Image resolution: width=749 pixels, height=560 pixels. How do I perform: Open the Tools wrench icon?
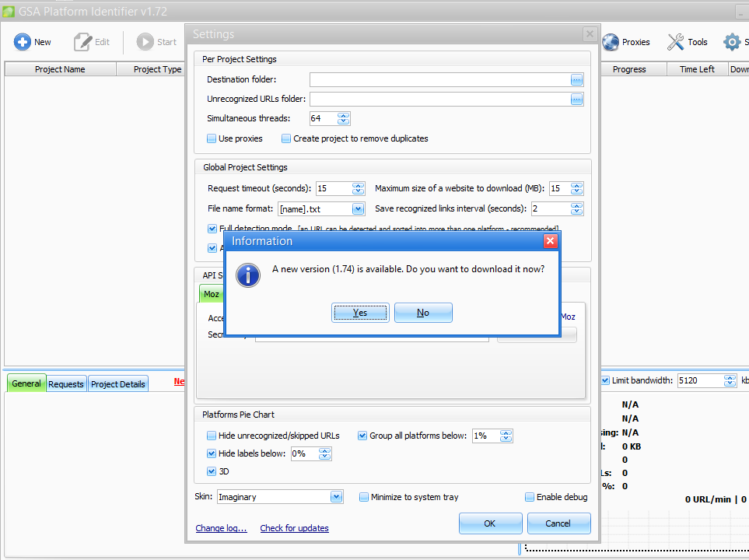click(675, 42)
